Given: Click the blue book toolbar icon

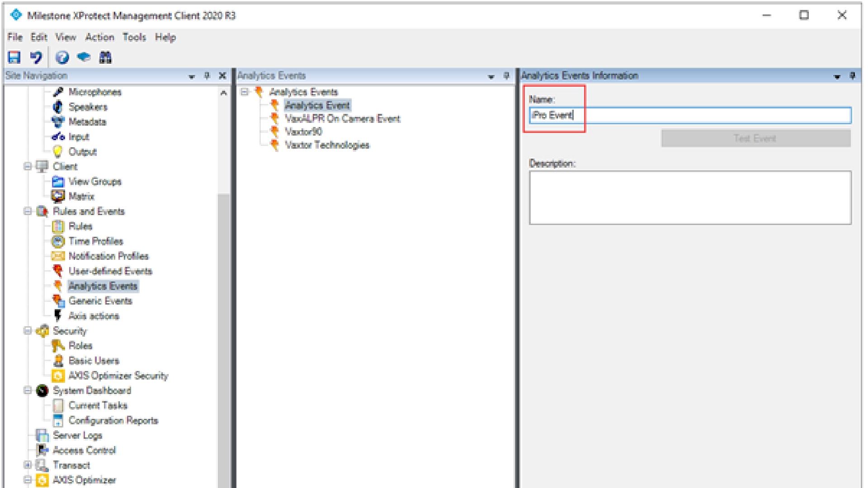Looking at the screenshot, I should (x=84, y=57).
